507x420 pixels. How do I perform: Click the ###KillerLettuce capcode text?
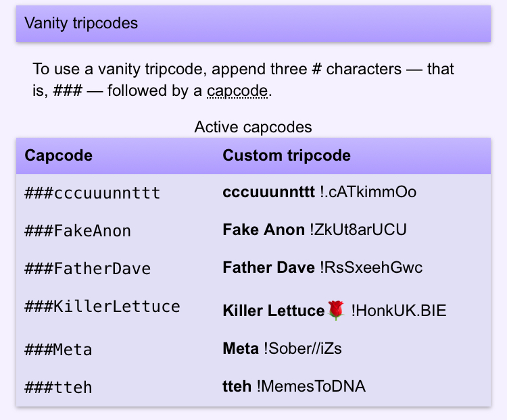click(102, 307)
